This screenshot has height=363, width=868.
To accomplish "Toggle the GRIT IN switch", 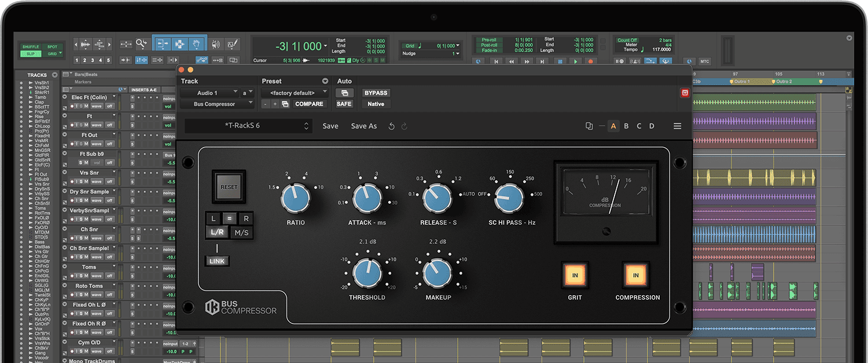I will click(575, 276).
